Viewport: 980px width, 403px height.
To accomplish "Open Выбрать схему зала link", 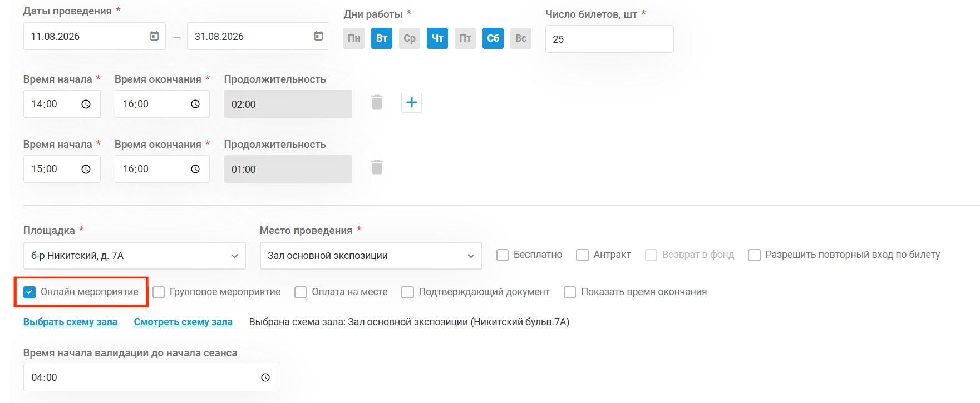I will pos(70,322).
